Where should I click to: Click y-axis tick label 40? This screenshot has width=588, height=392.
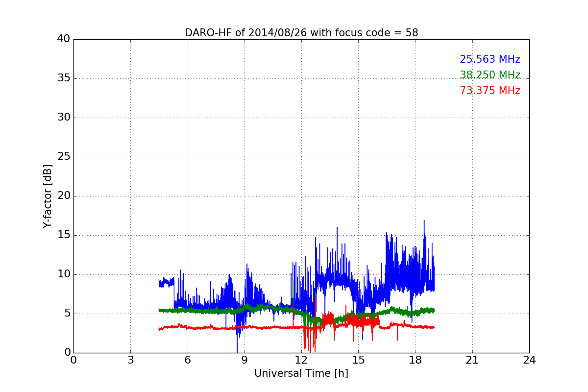pos(64,39)
